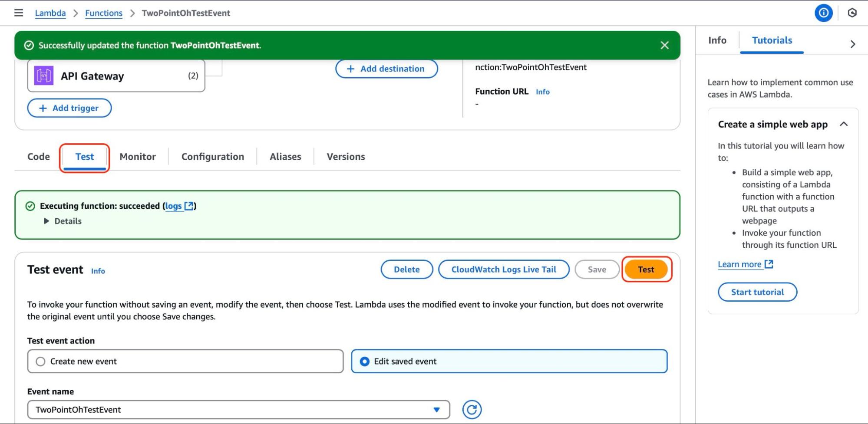Open the Event name dropdown
The image size is (868, 424).
pyautogui.click(x=238, y=410)
